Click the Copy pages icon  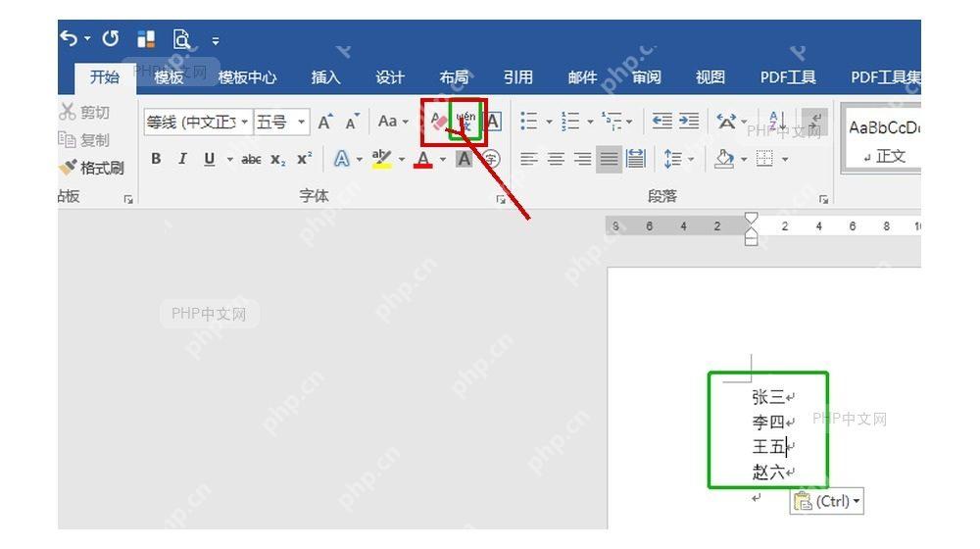point(67,139)
